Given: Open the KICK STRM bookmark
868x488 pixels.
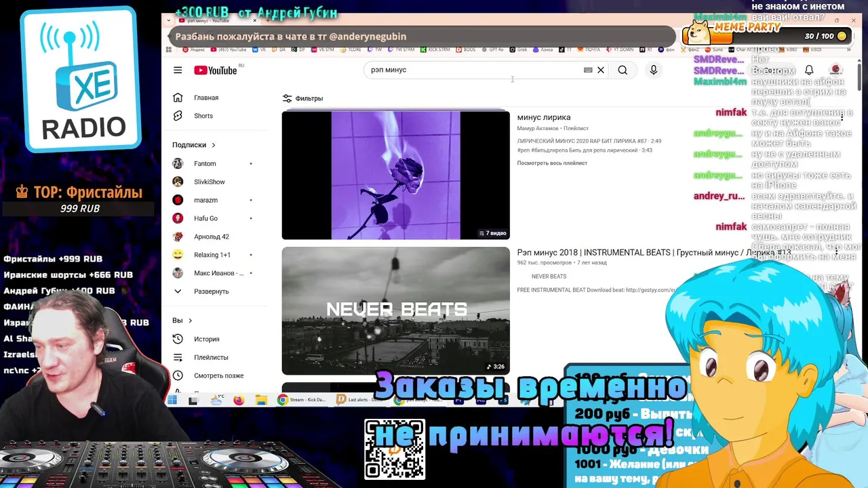Looking at the screenshot, I should (435, 49).
